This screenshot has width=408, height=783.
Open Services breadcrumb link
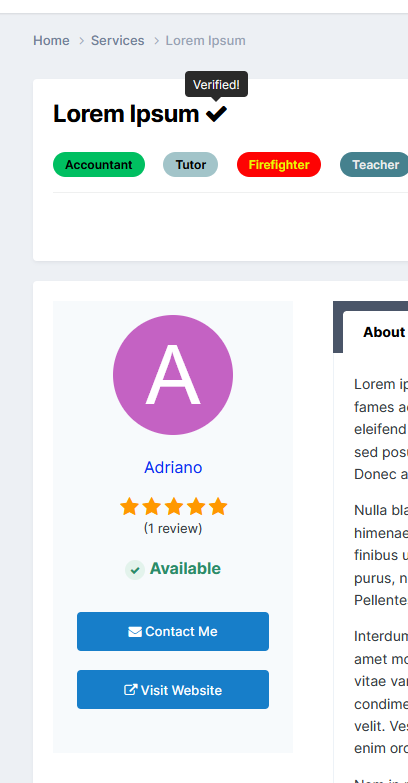click(117, 40)
